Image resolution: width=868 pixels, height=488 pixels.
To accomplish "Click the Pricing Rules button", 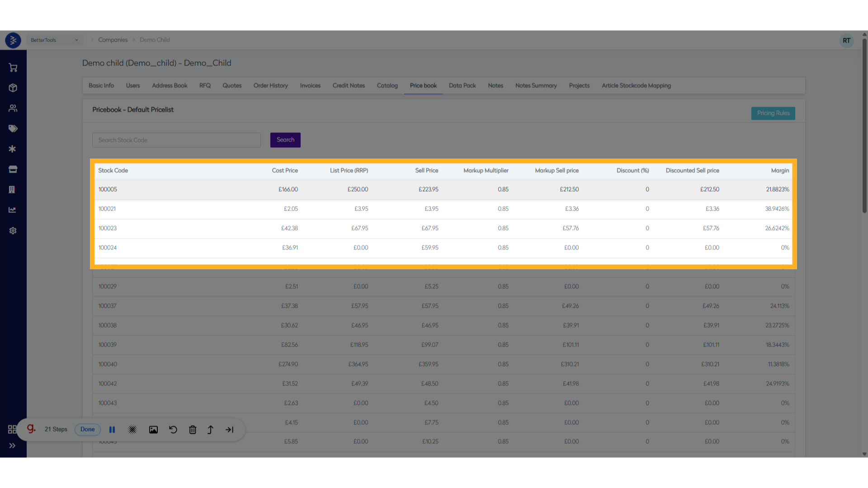I will 773,113.
